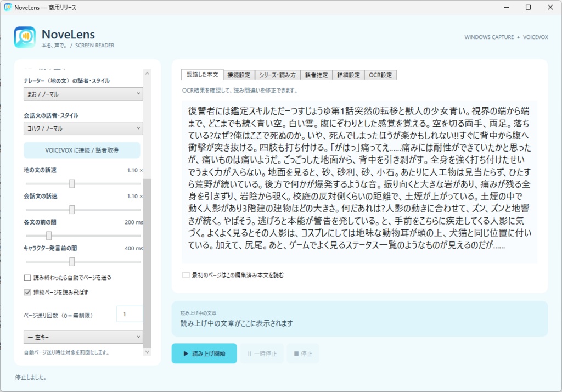Click the キャラクター発言前の間 slider handle

tap(72, 262)
